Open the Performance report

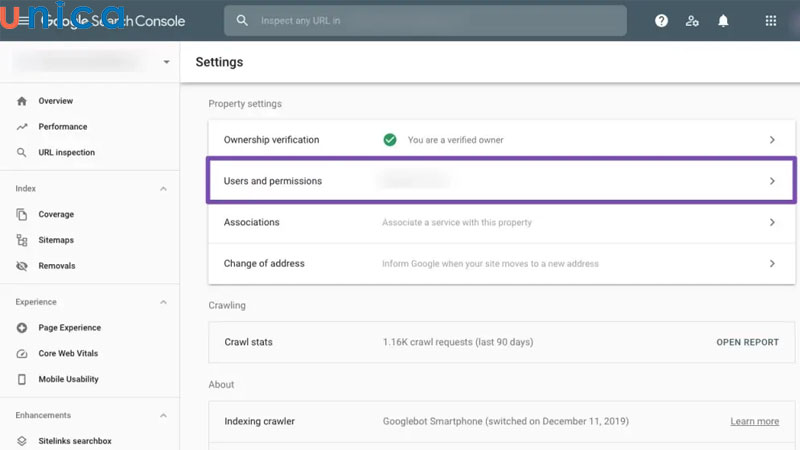point(62,127)
